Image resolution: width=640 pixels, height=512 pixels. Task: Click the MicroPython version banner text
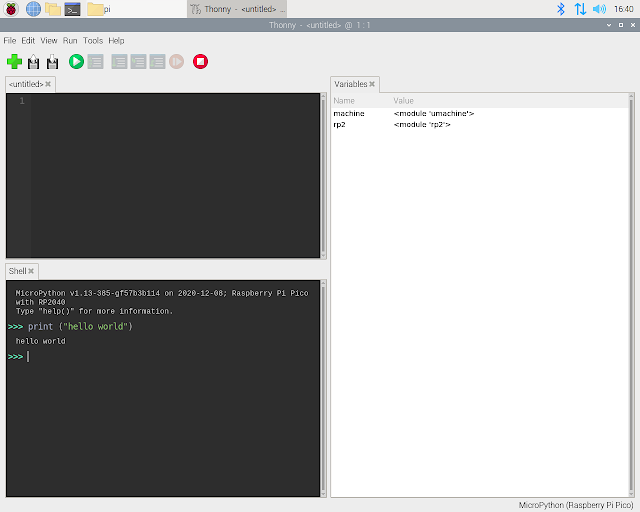(x=162, y=298)
